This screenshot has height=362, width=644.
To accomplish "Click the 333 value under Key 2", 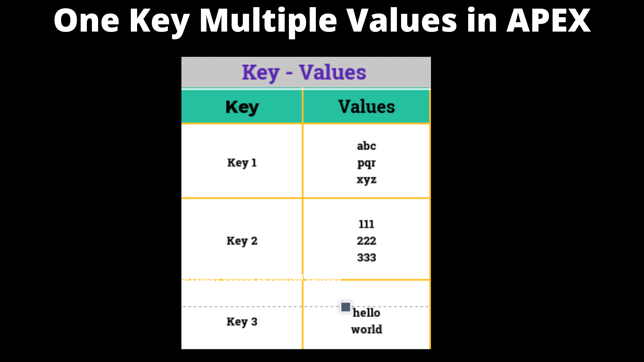I will coord(366,257).
